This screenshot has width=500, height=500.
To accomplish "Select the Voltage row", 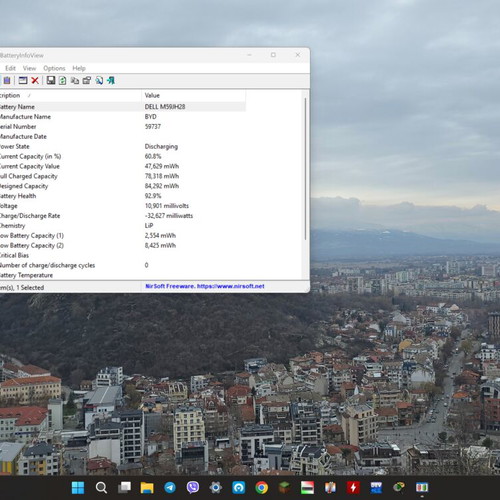I will (123, 206).
